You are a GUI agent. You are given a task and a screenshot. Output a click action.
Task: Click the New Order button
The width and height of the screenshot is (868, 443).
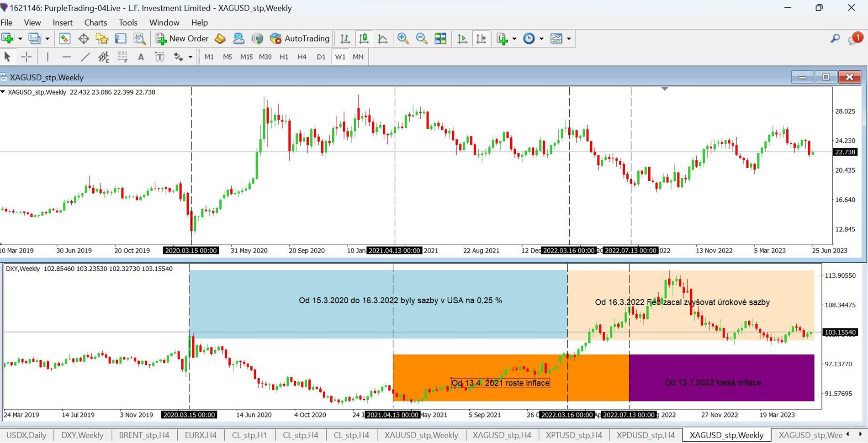(182, 39)
